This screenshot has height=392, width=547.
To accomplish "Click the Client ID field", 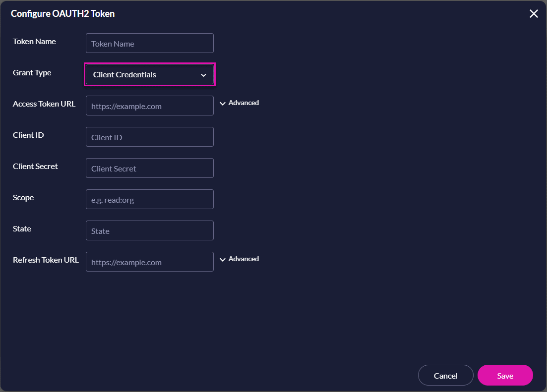I will (149, 137).
